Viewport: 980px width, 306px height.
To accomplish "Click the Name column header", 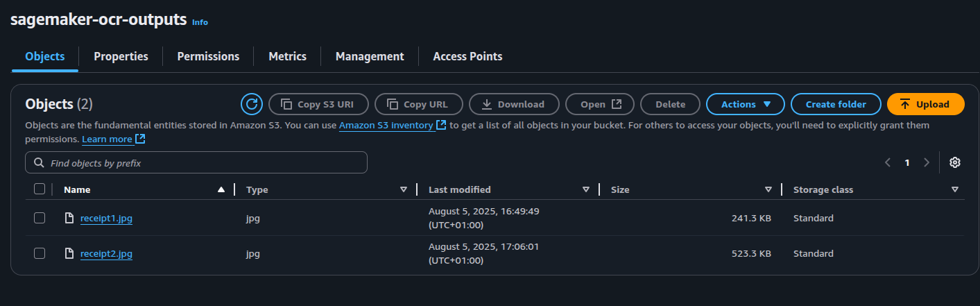I will pos(77,189).
